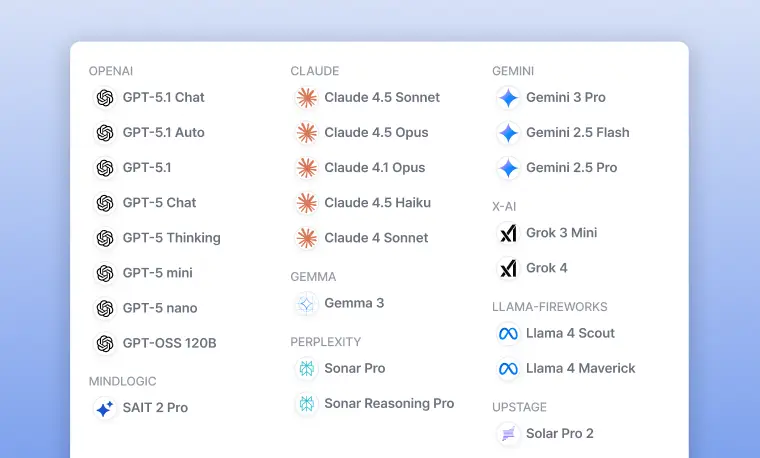Select the GPT-5 nano model
Screen dimensions: 760x458
pos(160,308)
